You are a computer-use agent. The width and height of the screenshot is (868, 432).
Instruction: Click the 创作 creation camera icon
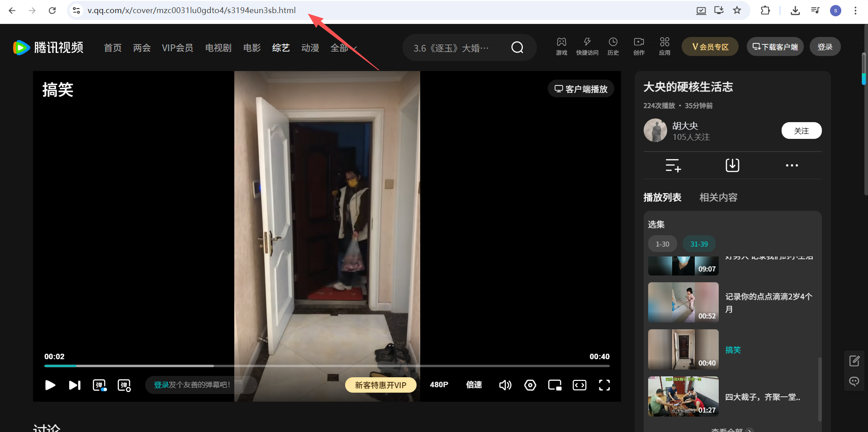(639, 46)
